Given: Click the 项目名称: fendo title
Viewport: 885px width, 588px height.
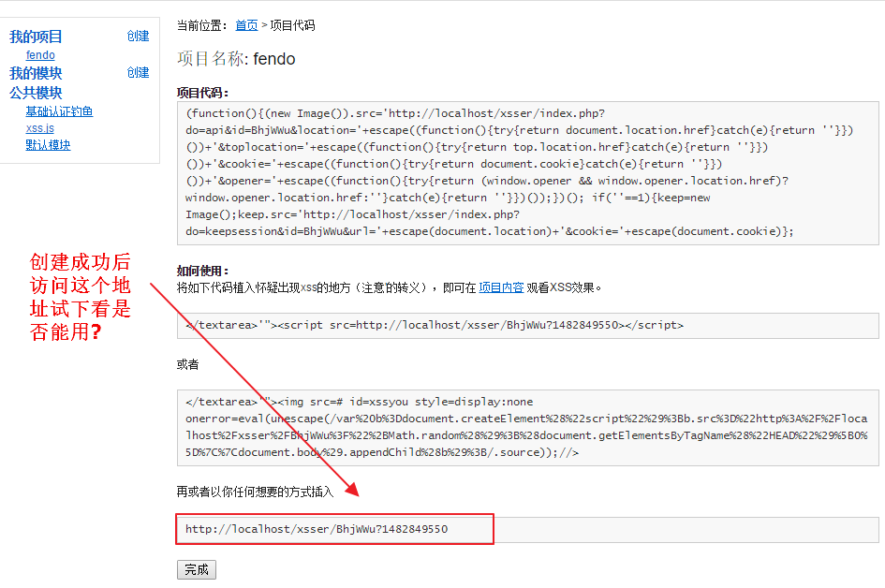Looking at the screenshot, I should tap(236, 59).
